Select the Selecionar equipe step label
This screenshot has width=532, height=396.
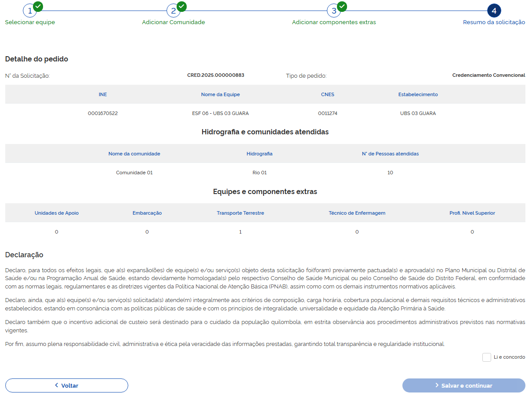(30, 22)
